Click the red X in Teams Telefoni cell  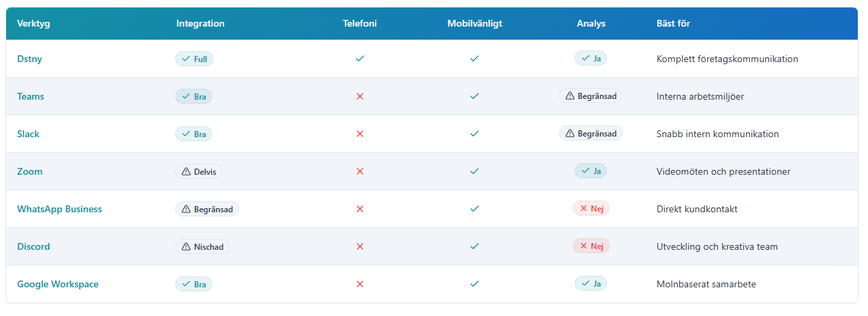[360, 96]
